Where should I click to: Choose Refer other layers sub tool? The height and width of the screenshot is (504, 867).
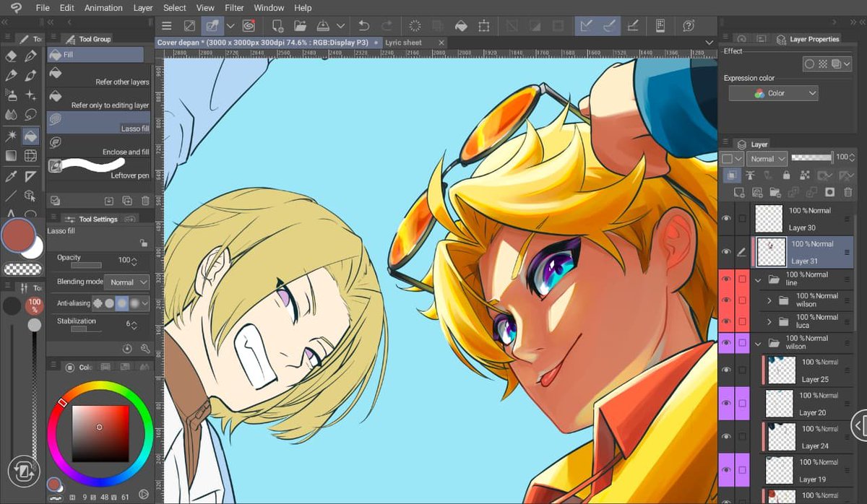click(98, 77)
